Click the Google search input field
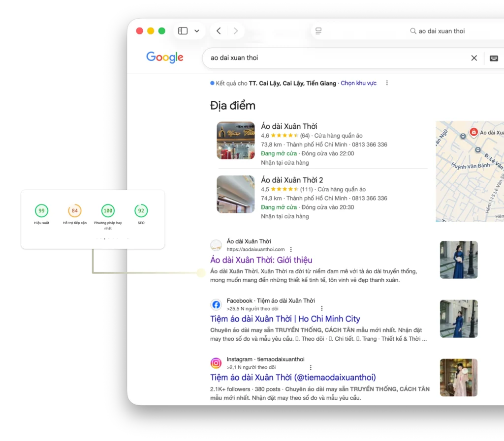The height and width of the screenshot is (441, 504). [335, 58]
